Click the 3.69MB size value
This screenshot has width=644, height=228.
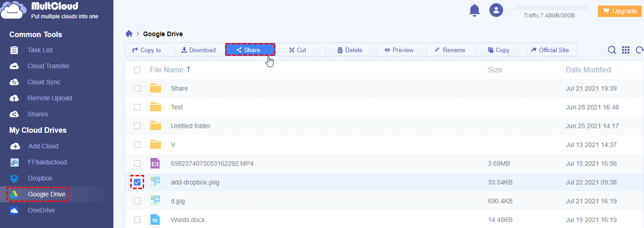499,163
